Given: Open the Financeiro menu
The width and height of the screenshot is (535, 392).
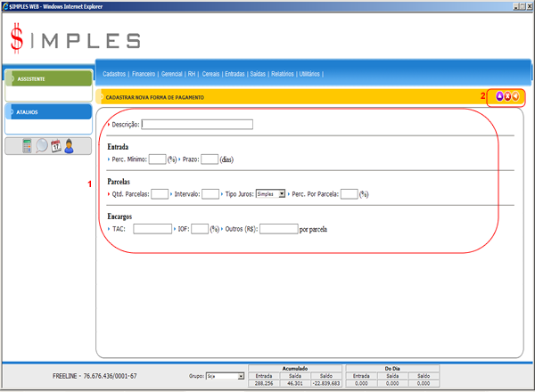Looking at the screenshot, I should tap(144, 74).
